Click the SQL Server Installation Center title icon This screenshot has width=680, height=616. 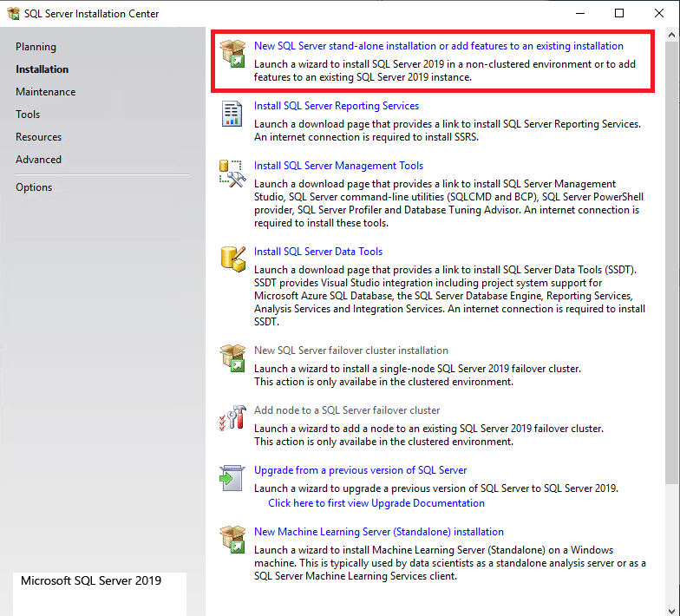point(14,14)
